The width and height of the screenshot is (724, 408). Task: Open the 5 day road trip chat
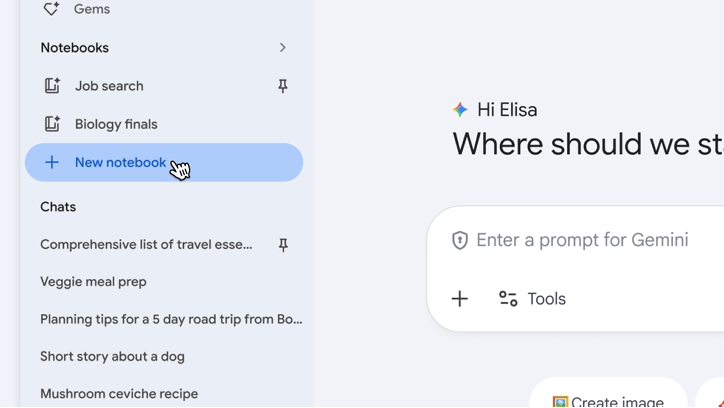point(171,319)
